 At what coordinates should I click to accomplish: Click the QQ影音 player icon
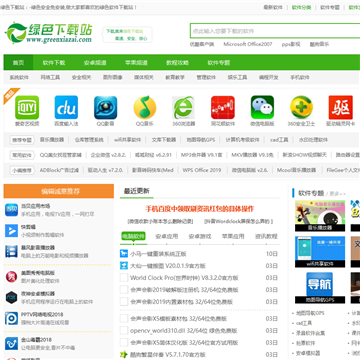tap(105, 107)
